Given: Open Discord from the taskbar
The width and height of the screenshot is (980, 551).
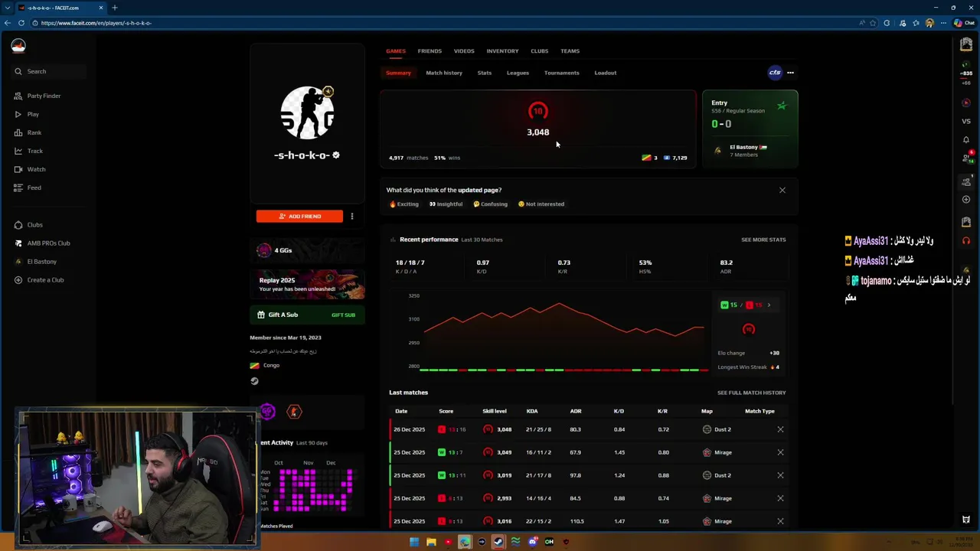Looking at the screenshot, I should (x=532, y=542).
